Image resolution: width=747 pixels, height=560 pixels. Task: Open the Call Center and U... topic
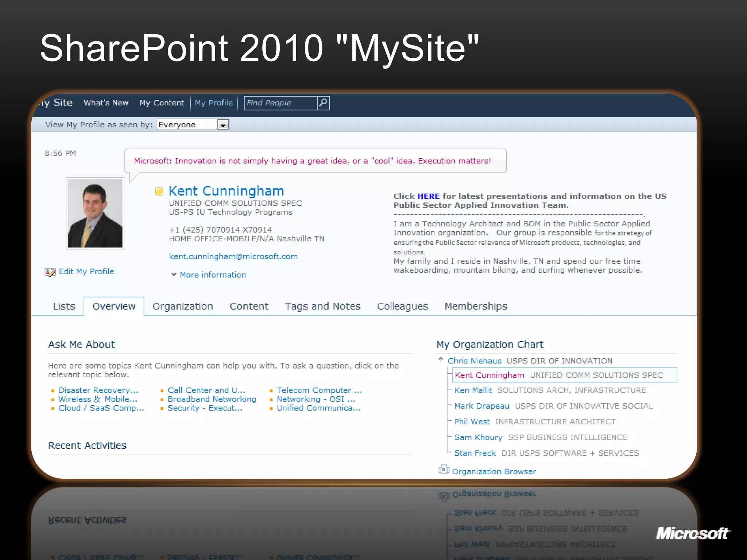[x=206, y=390]
